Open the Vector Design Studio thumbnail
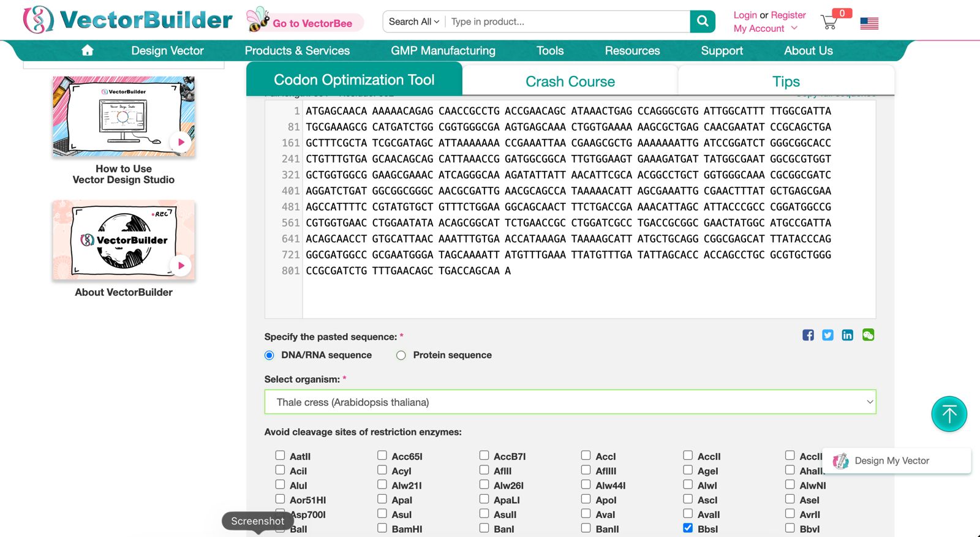Image resolution: width=980 pixels, height=537 pixels. point(124,116)
